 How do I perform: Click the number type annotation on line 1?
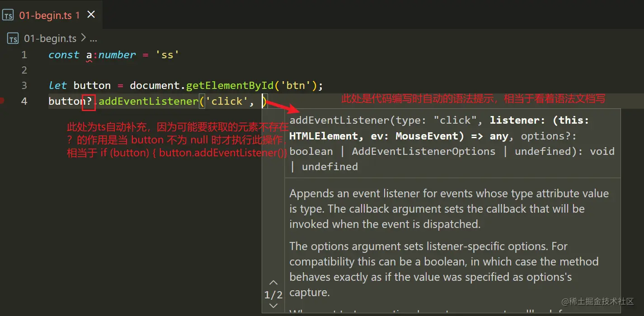117,55
